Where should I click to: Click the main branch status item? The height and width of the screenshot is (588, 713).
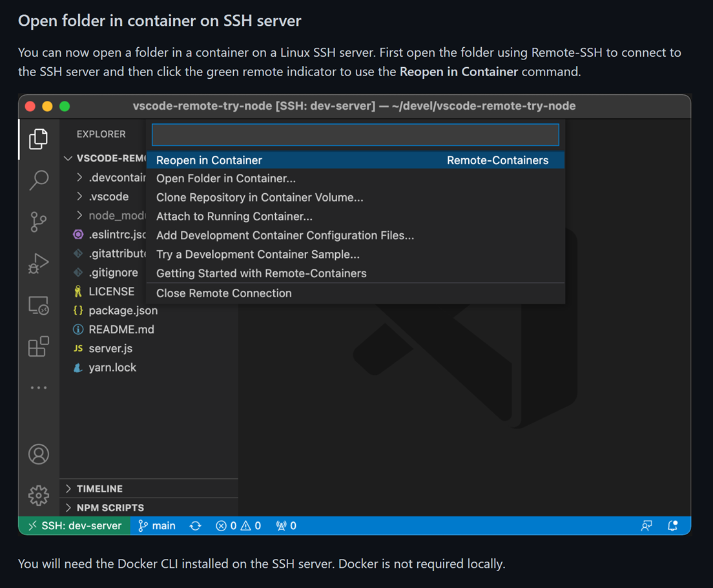tap(157, 526)
